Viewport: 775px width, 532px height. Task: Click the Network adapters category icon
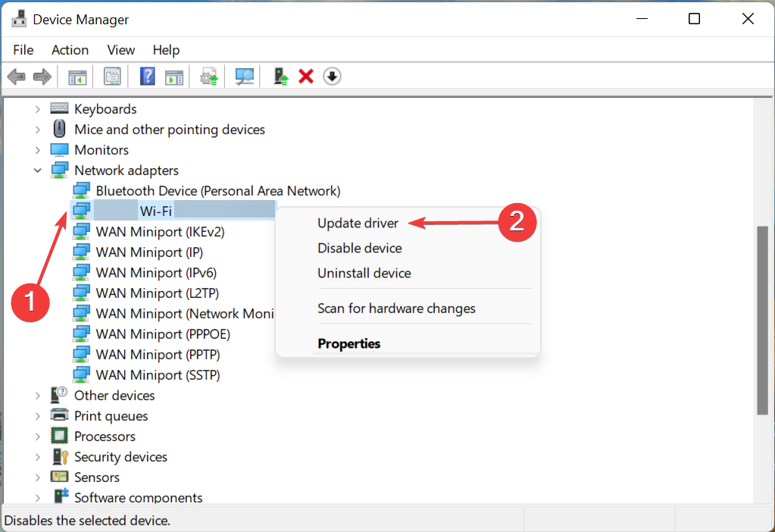(x=59, y=170)
